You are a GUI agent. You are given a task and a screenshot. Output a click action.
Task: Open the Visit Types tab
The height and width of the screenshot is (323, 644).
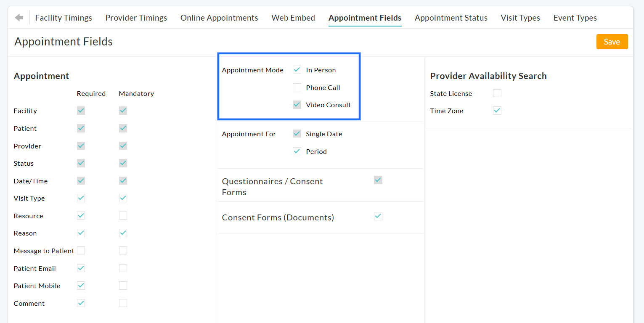point(520,18)
